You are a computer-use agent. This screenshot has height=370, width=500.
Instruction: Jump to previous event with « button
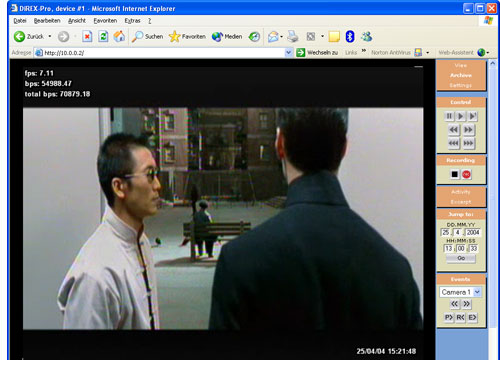pyautogui.click(x=454, y=304)
